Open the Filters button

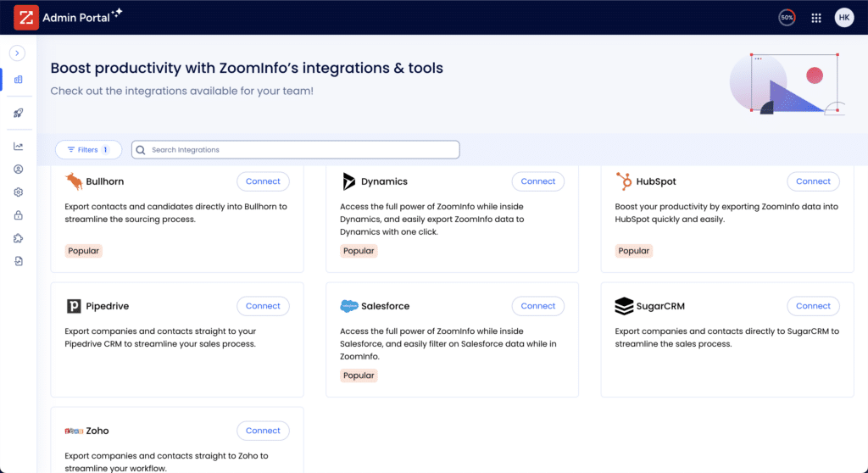pos(88,149)
